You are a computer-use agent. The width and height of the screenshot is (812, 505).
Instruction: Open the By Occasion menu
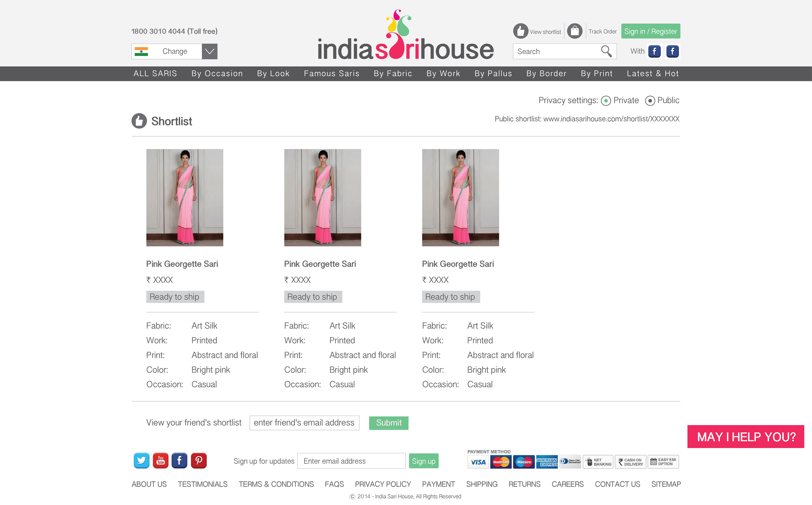(x=217, y=74)
